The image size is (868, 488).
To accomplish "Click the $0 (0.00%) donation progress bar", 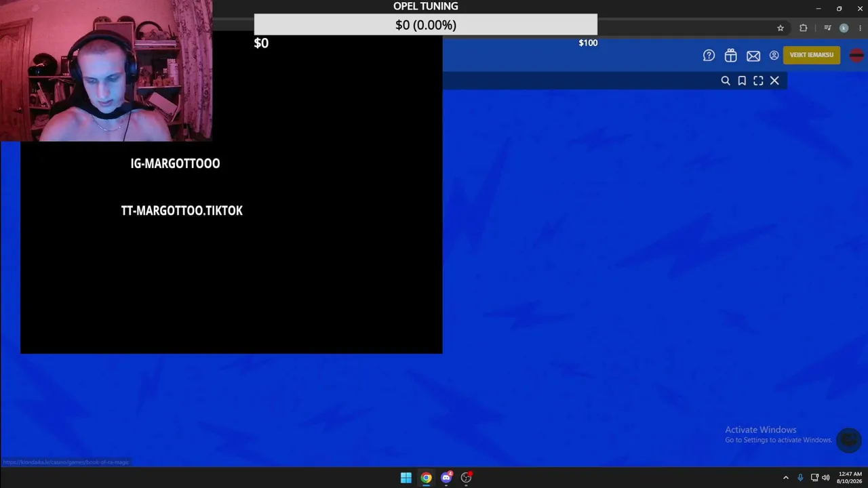I will (x=426, y=25).
